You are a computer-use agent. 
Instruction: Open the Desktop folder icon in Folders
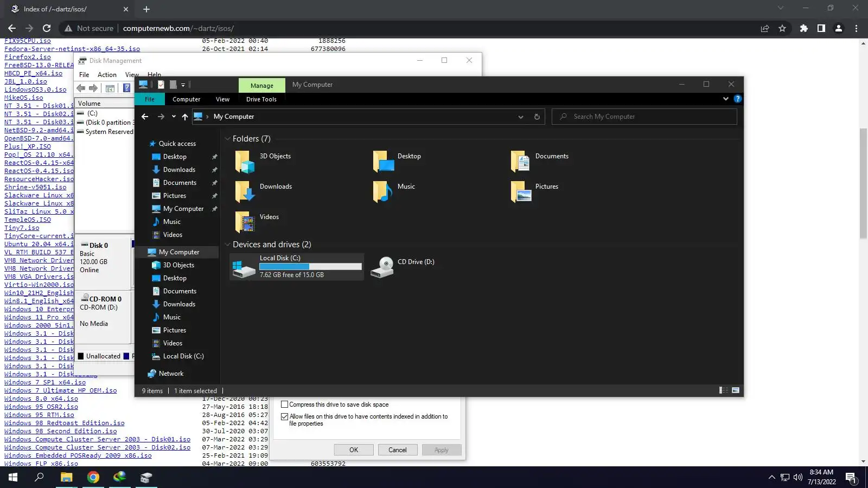click(x=384, y=162)
